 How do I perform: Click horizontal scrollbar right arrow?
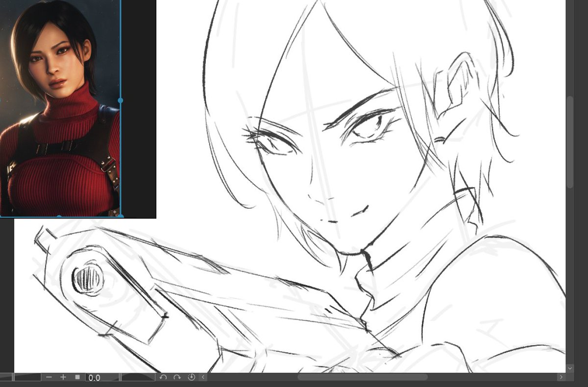pos(561,377)
